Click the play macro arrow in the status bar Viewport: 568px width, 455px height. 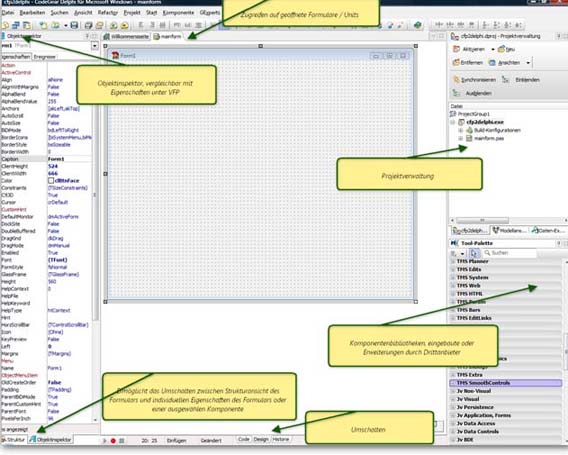point(105,441)
